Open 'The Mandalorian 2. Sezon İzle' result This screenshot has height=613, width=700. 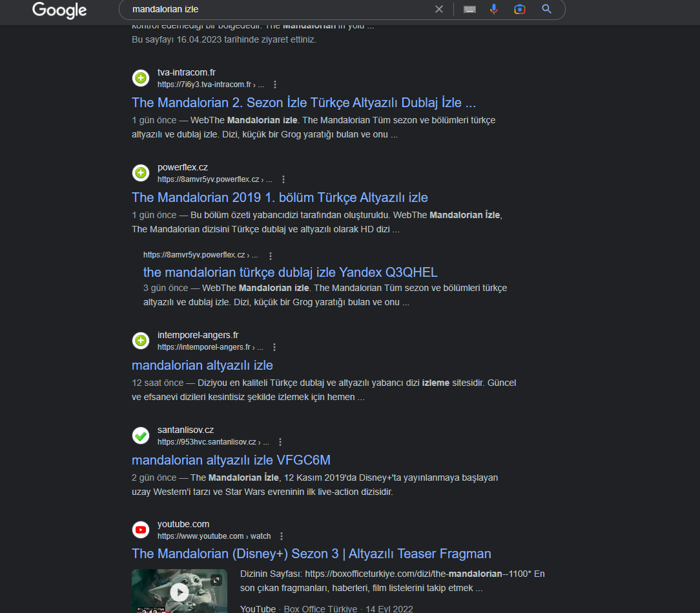304,103
